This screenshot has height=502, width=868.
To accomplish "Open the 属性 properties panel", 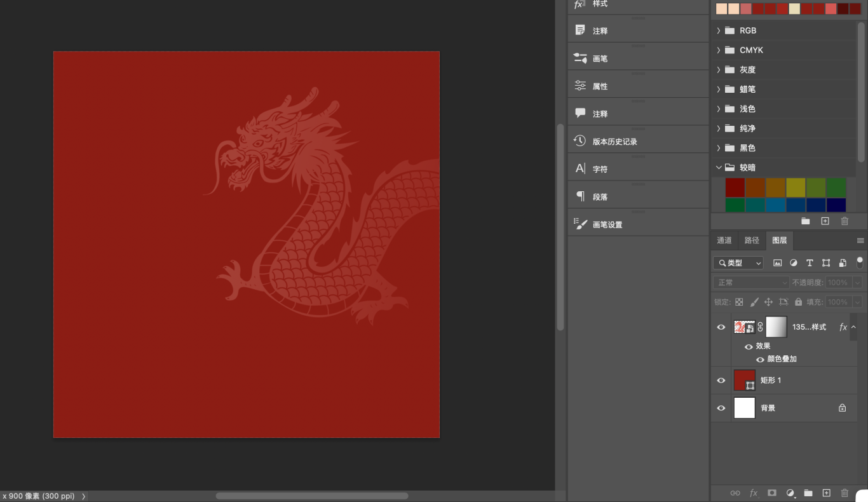I will (x=580, y=86).
